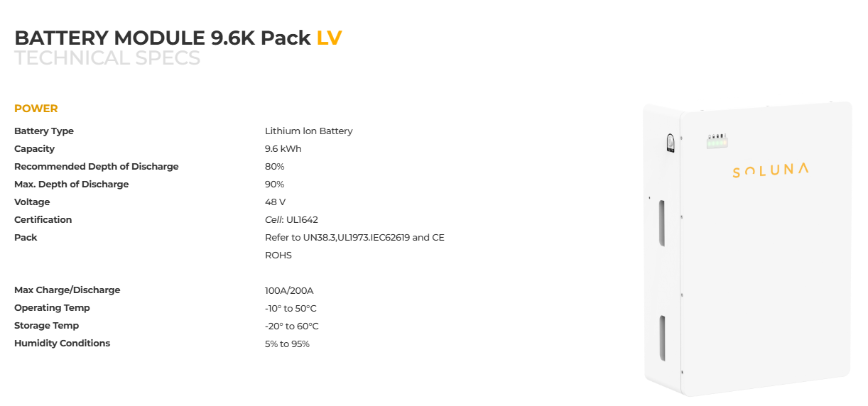The height and width of the screenshot is (406, 868).
Task: Click the Operating Temp label
Action: (52, 308)
